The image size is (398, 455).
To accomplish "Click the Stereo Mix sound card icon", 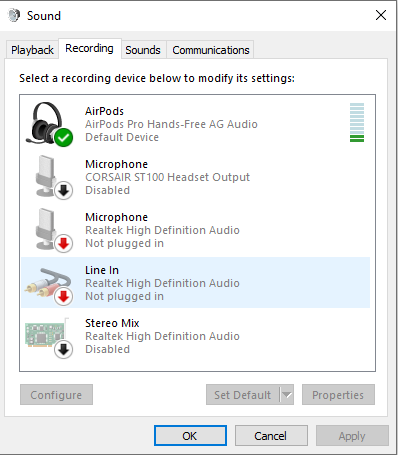I will (49, 338).
